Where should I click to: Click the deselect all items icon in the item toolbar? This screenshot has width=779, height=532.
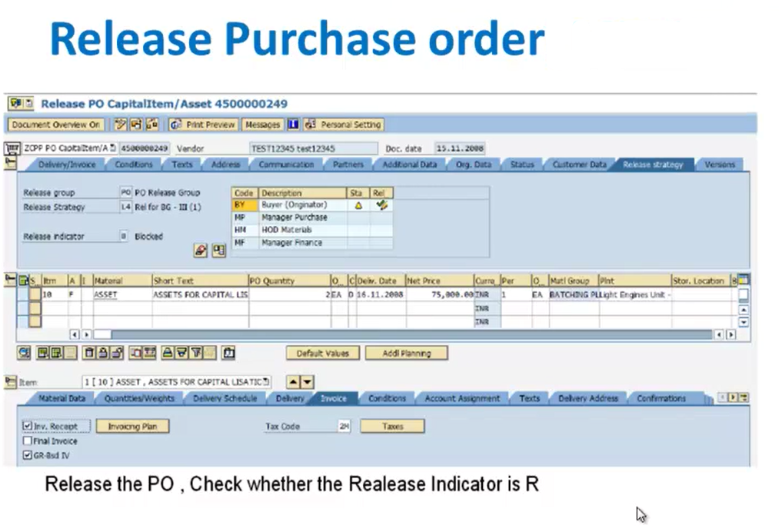click(56, 353)
